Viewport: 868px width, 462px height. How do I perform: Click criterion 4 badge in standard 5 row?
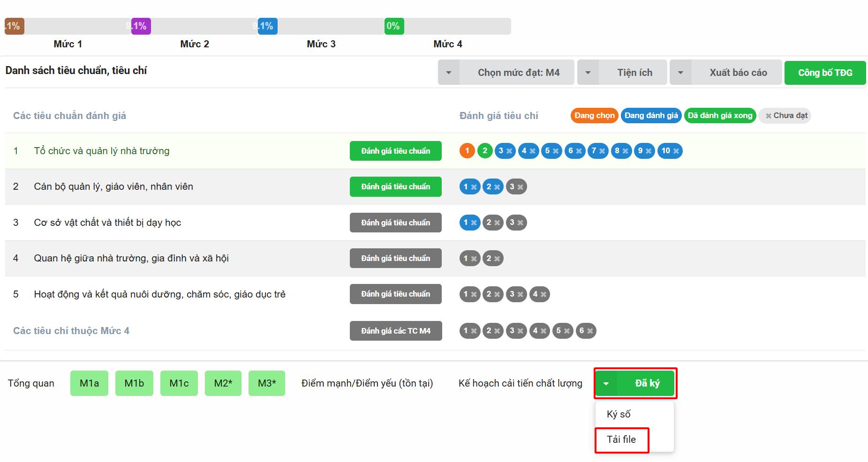pos(539,294)
